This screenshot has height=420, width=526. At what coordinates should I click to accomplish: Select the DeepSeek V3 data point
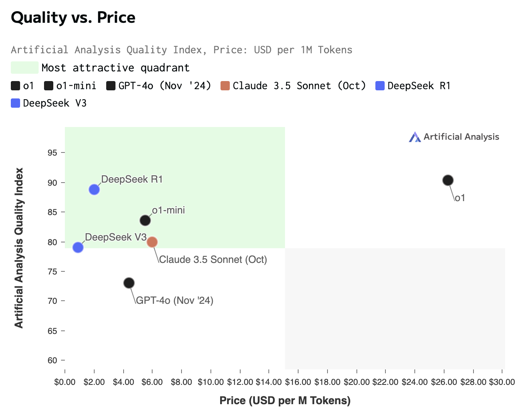[78, 247]
